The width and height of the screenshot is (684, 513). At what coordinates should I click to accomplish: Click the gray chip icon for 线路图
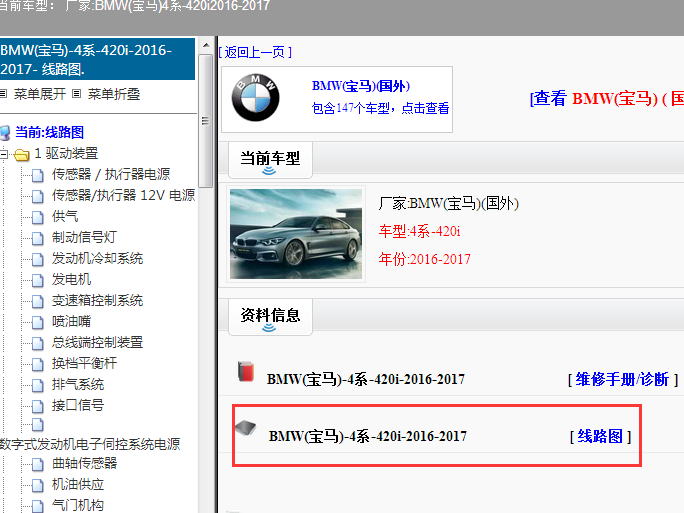click(246, 428)
